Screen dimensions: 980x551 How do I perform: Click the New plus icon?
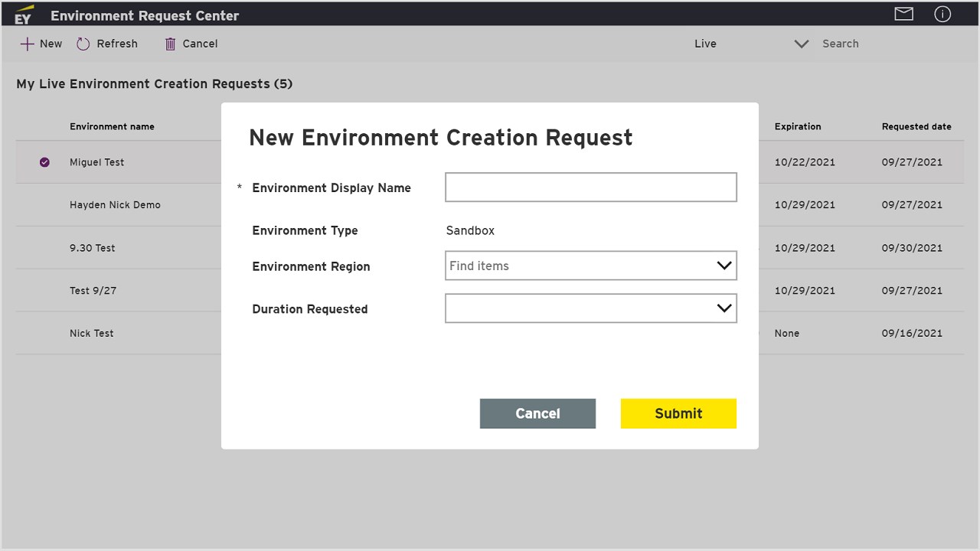[27, 44]
